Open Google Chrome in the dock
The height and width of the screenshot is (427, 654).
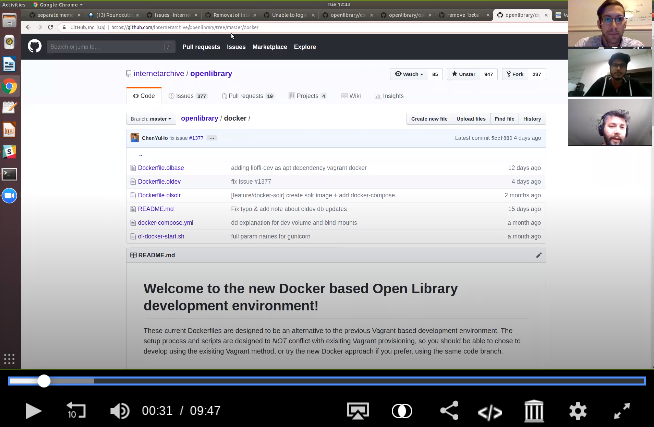tap(9, 86)
